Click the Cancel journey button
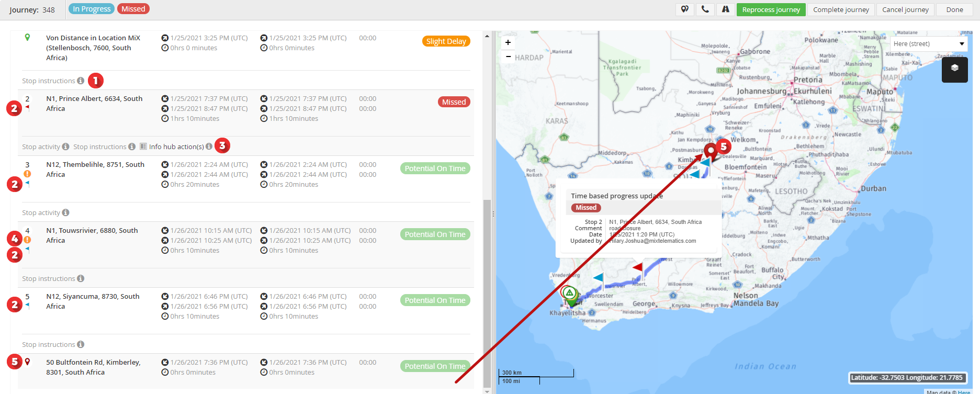 (905, 9)
